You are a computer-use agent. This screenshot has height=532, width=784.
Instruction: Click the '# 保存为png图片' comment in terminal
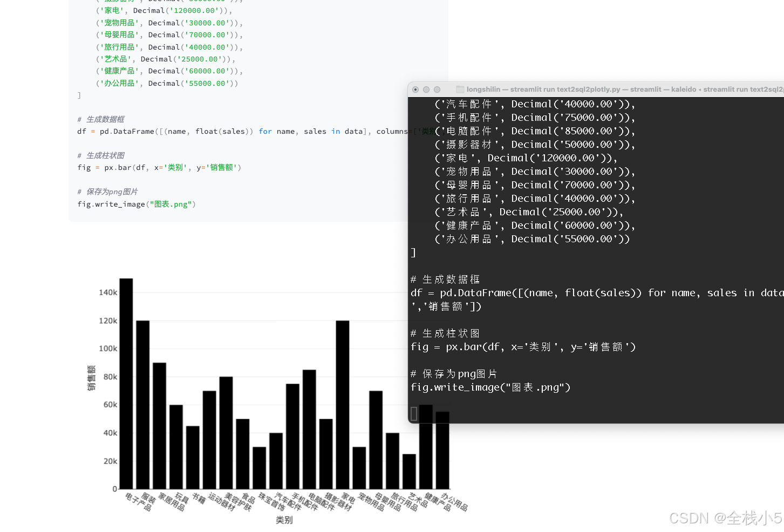454,374
